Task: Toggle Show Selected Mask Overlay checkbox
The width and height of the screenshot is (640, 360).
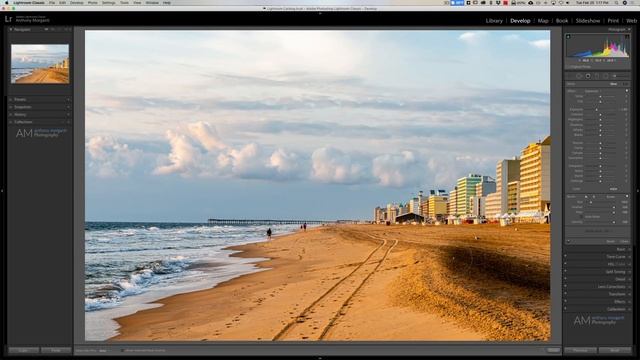Action: (122, 350)
